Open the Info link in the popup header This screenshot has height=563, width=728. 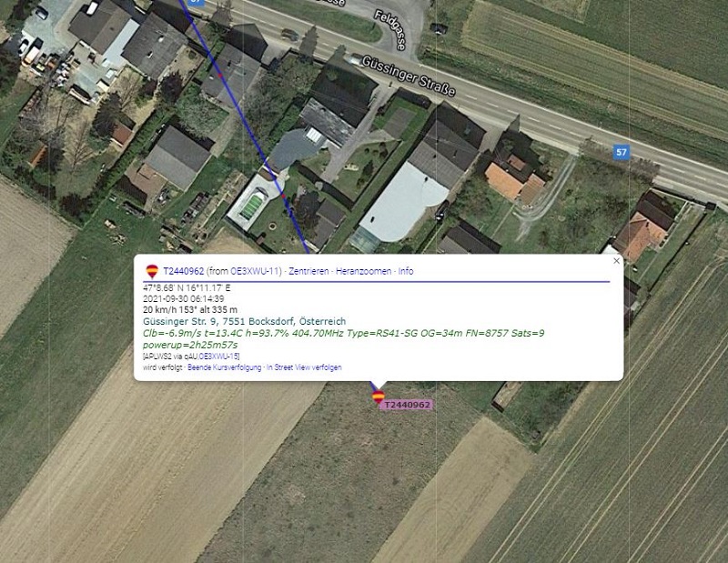pos(405,271)
